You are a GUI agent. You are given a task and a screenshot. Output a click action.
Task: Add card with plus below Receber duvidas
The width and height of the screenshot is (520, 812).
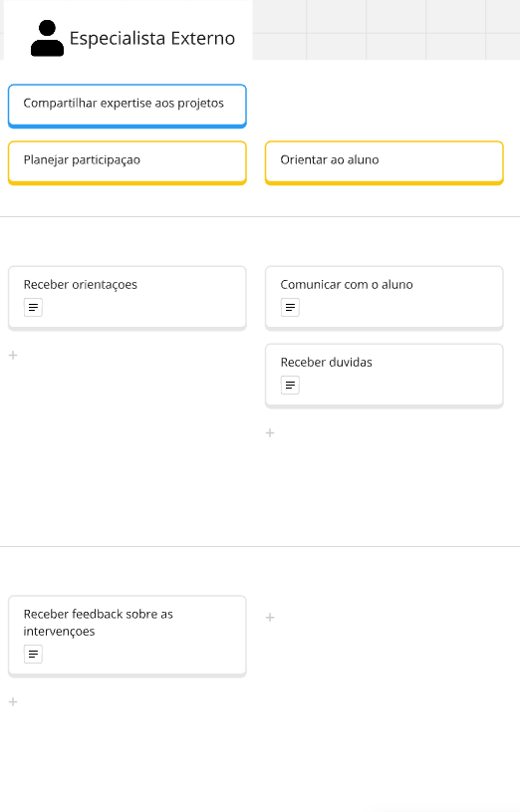coord(270,433)
